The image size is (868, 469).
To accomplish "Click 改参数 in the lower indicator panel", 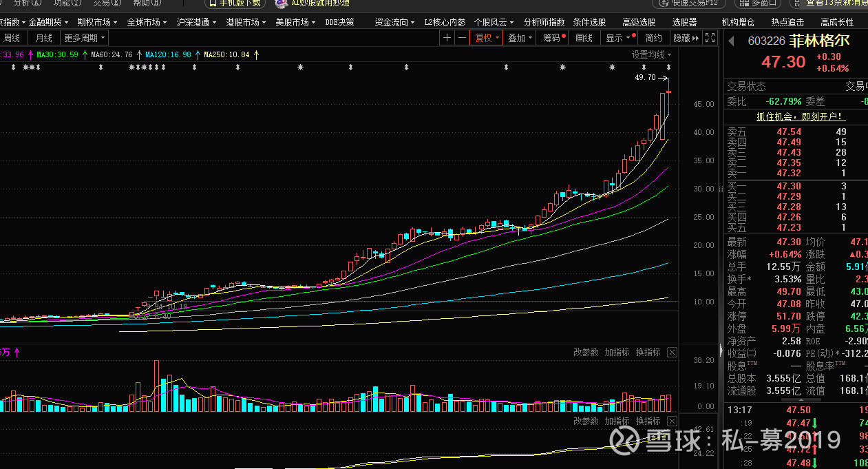I will (586, 421).
